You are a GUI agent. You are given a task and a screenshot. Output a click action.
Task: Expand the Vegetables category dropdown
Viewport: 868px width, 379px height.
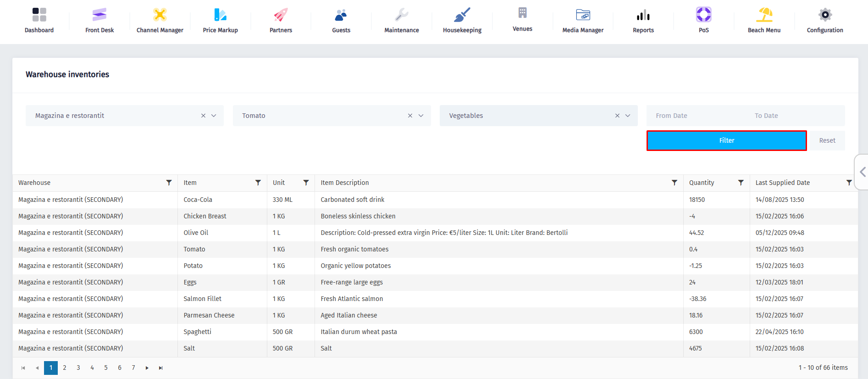(x=628, y=116)
